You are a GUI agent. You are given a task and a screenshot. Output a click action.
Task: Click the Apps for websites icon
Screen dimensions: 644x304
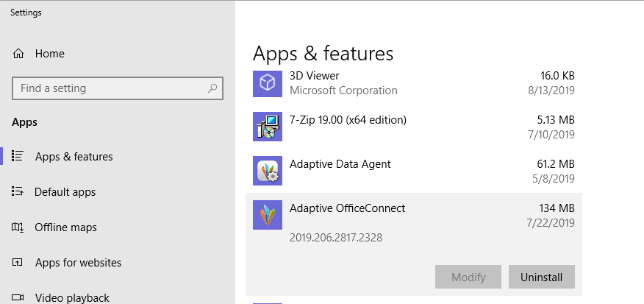coord(18,263)
